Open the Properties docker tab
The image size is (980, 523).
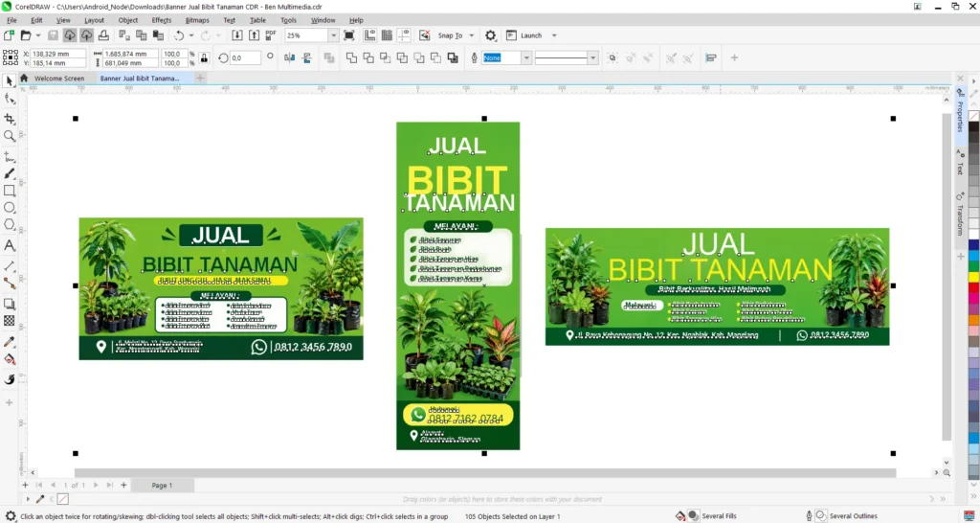(960, 117)
